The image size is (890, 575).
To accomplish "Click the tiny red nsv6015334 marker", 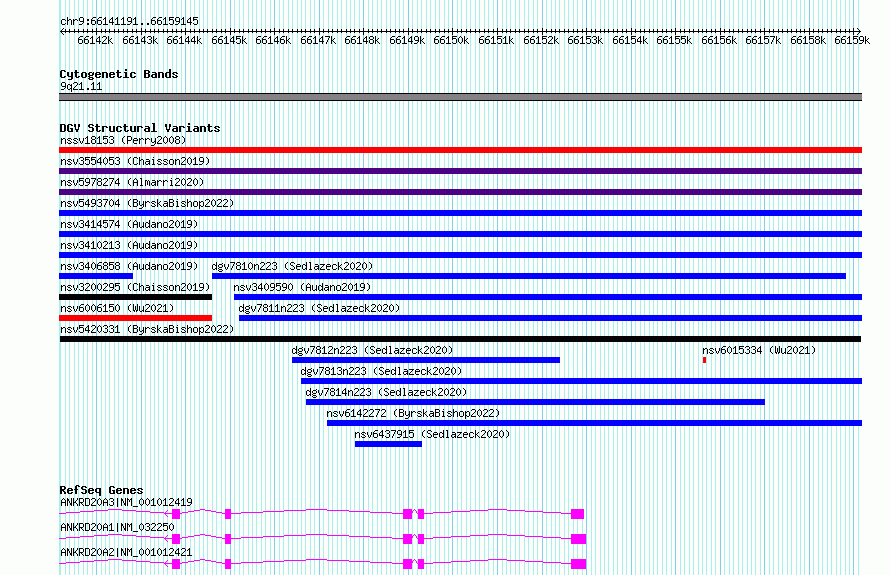I will click(x=704, y=360).
